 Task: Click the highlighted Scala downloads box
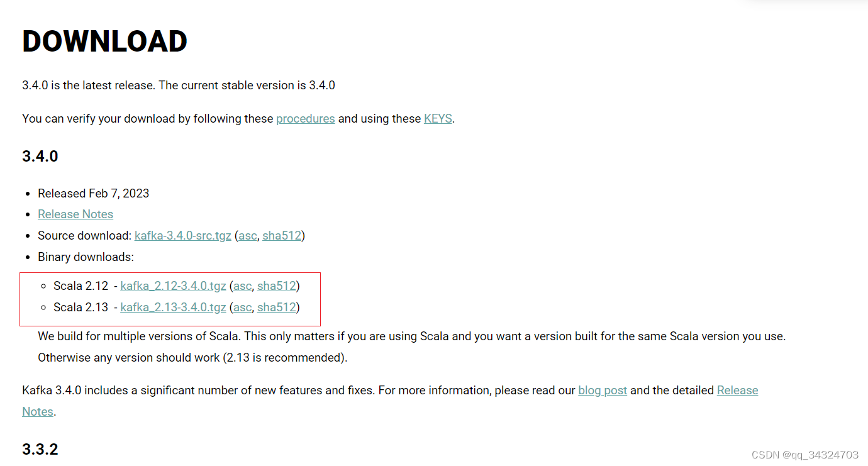[x=170, y=296]
